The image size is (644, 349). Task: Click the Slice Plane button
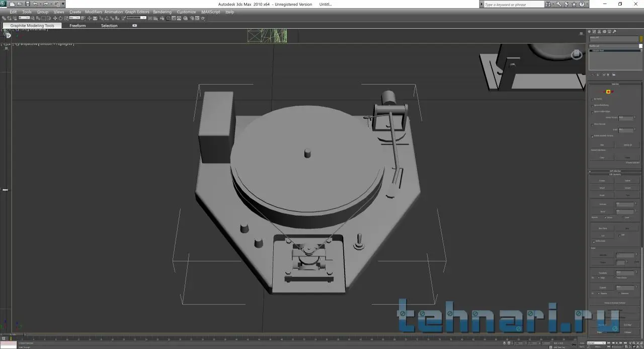[602, 228]
